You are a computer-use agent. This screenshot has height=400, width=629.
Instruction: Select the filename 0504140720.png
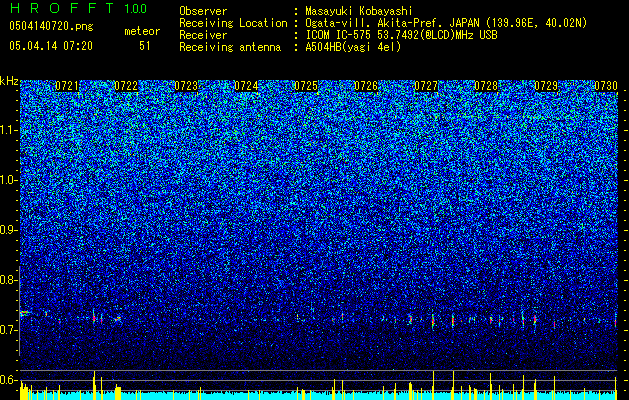(51, 26)
